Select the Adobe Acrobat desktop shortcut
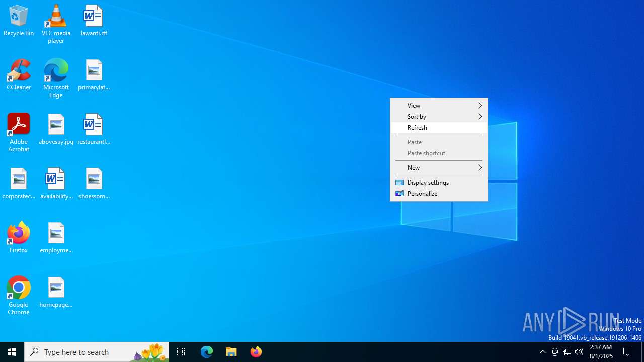This screenshot has width=644, height=362. tap(19, 133)
